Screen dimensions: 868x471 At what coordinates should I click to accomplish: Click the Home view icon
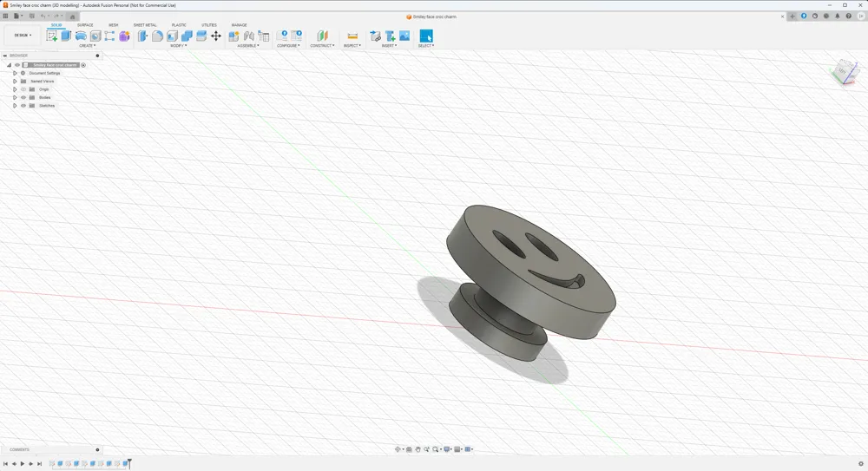click(72, 16)
